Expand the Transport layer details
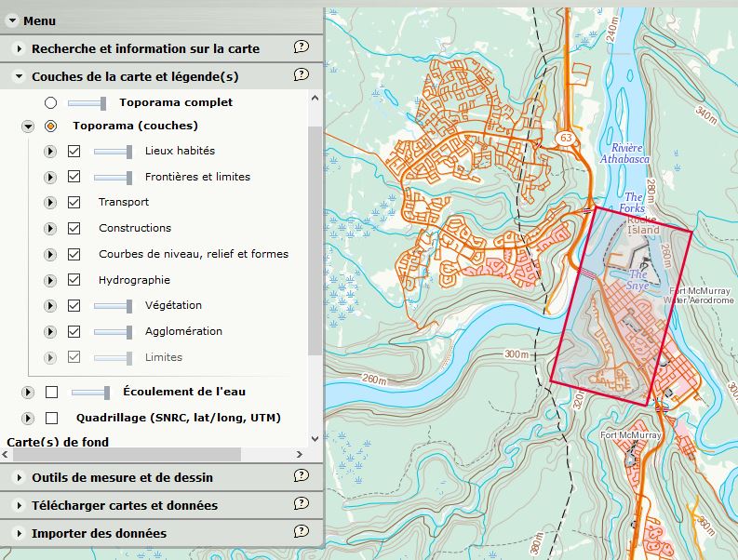This screenshot has width=738, height=560. 50,203
